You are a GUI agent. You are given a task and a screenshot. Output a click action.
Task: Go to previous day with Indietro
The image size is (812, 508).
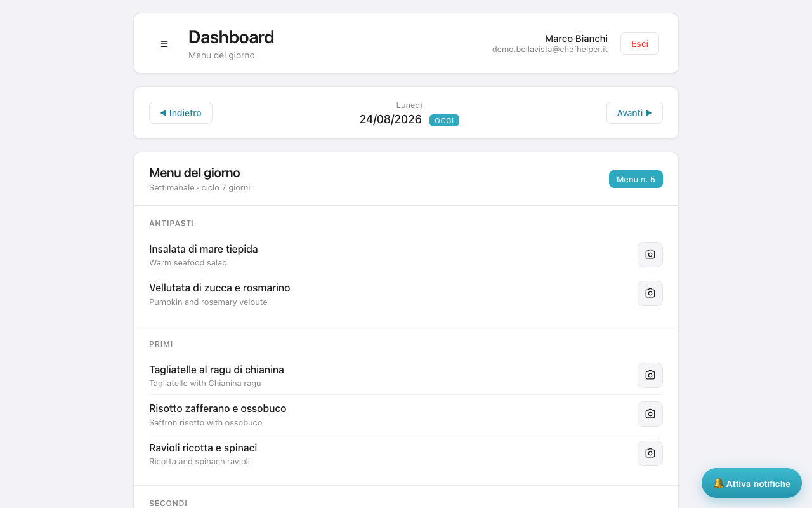(x=181, y=113)
